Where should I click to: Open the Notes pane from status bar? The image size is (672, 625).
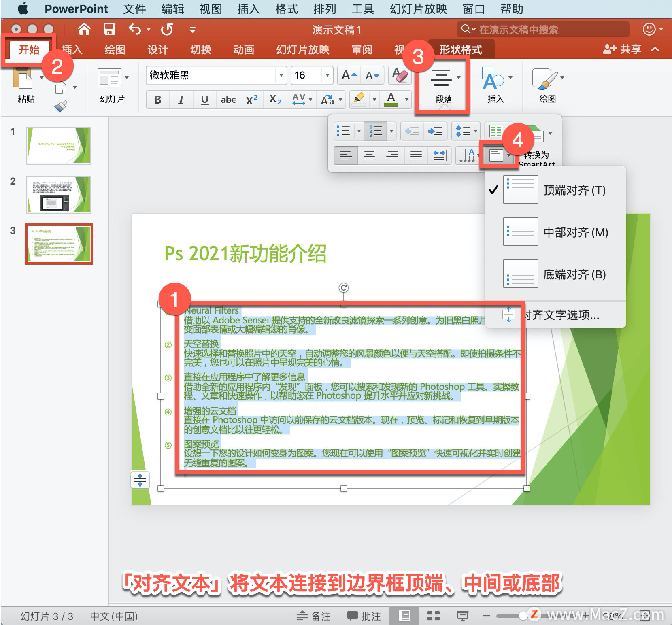tap(314, 616)
